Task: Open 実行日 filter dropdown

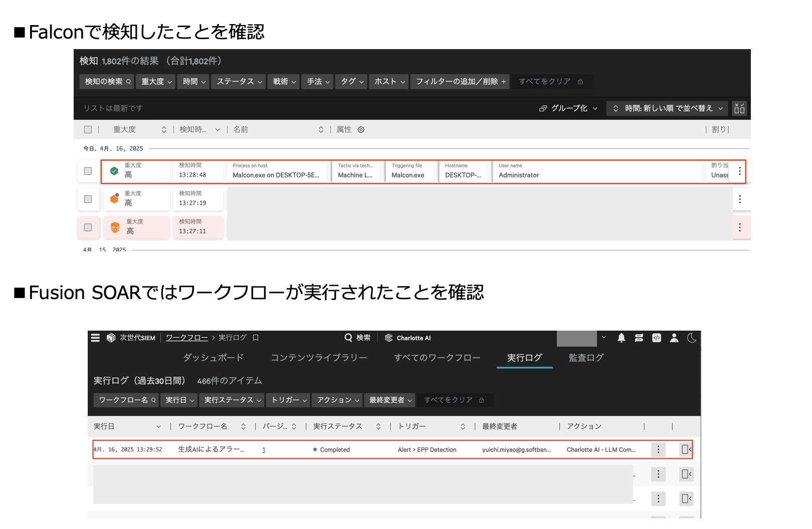Action: [x=179, y=400]
